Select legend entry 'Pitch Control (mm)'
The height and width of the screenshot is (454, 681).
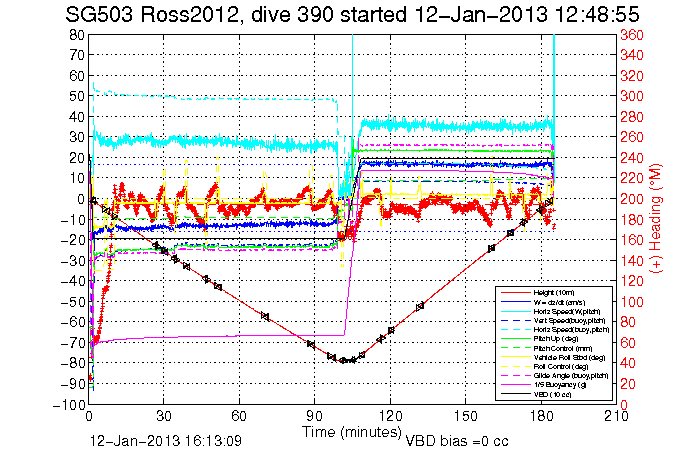[562, 348]
